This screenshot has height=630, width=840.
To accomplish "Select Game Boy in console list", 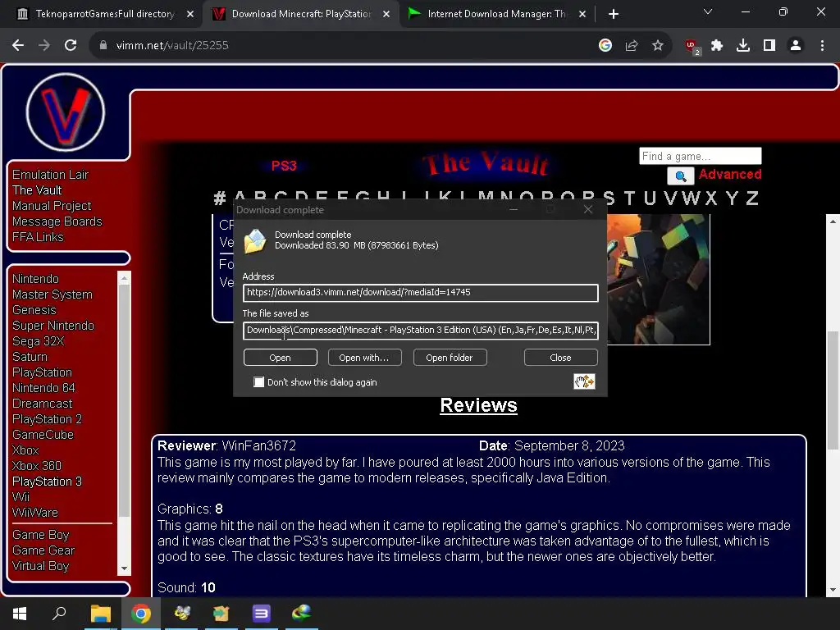I will coord(41,535).
